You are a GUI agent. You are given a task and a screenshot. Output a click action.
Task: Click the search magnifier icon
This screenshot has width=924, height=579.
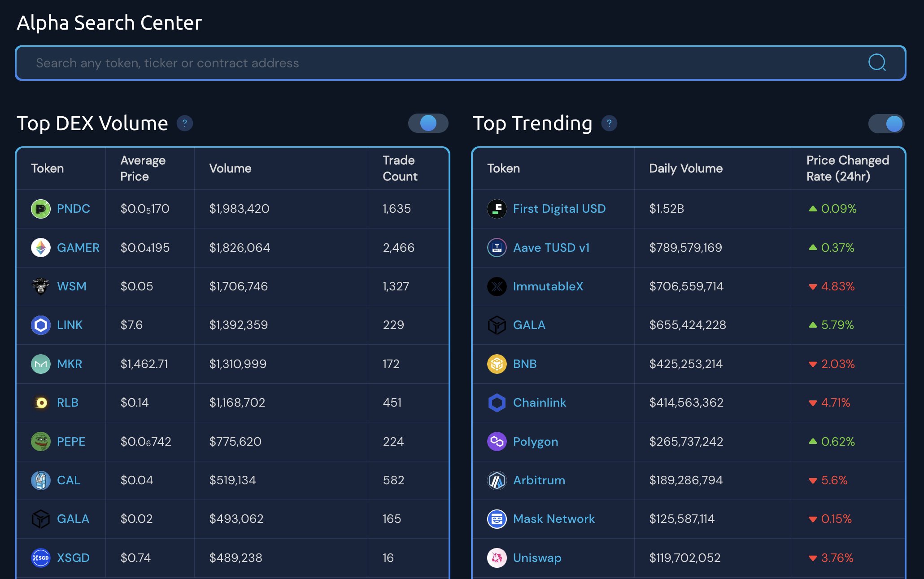877,63
